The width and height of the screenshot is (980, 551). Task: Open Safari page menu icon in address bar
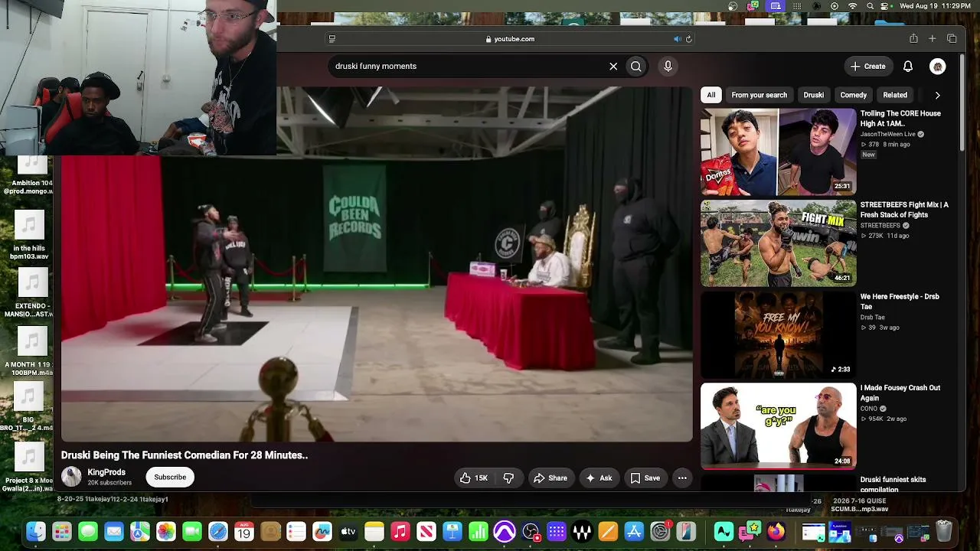332,39
